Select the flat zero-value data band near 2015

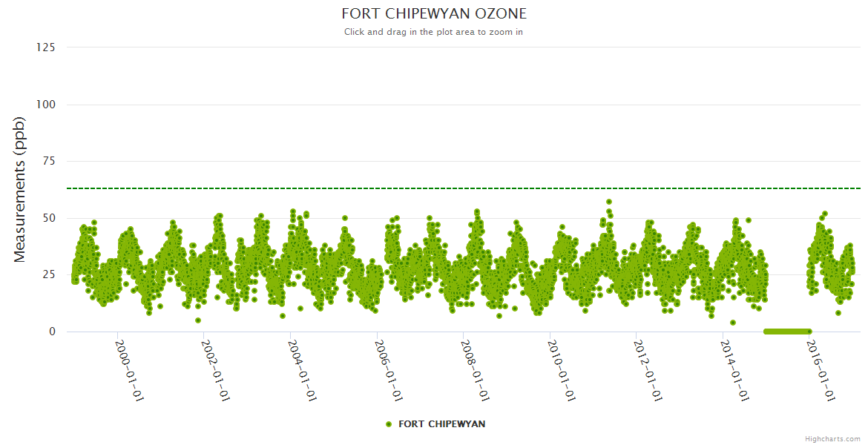click(786, 331)
